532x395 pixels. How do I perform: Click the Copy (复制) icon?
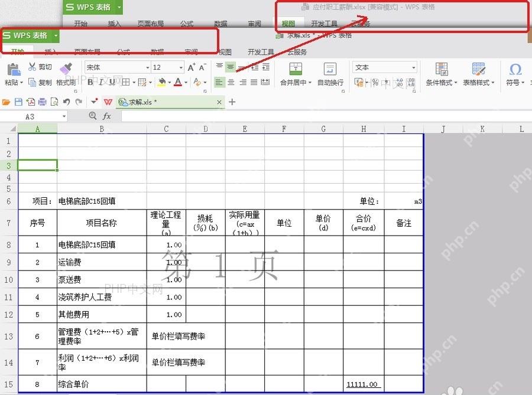coord(33,82)
